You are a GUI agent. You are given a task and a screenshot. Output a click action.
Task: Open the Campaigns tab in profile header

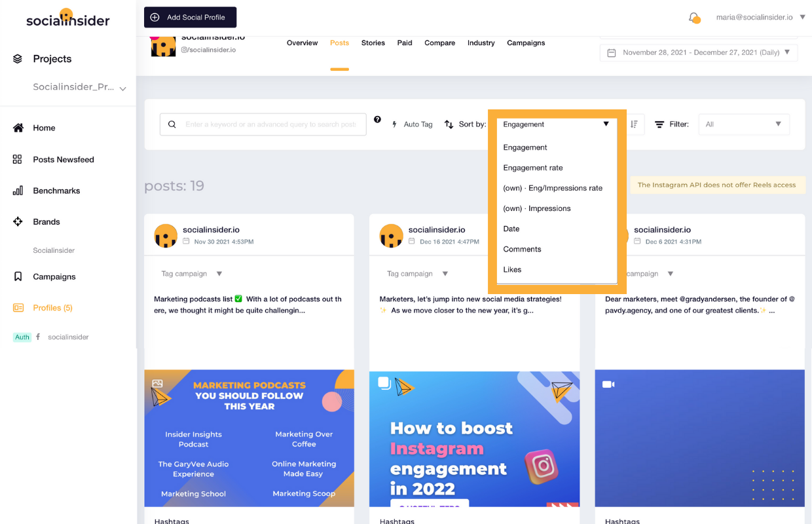point(526,43)
